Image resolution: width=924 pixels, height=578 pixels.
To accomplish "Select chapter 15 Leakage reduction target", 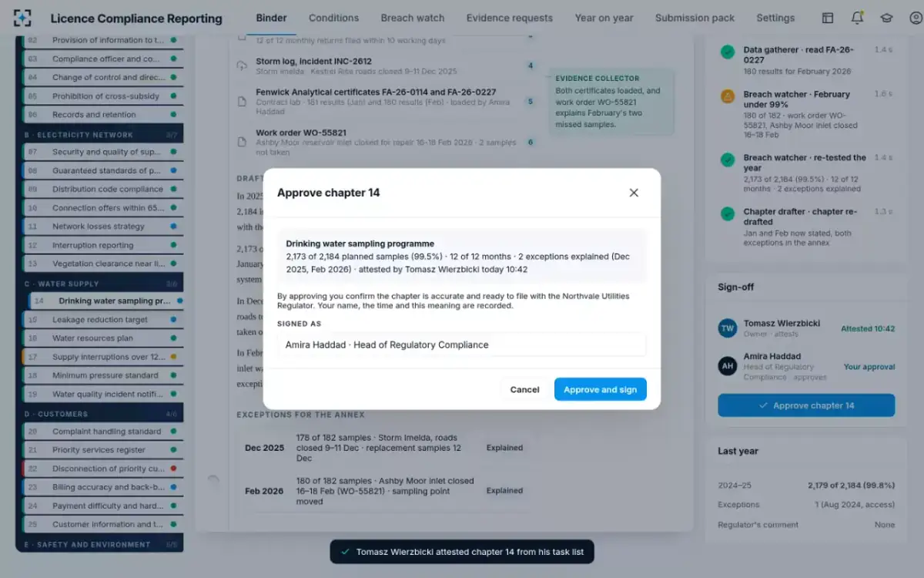I will tap(103, 320).
